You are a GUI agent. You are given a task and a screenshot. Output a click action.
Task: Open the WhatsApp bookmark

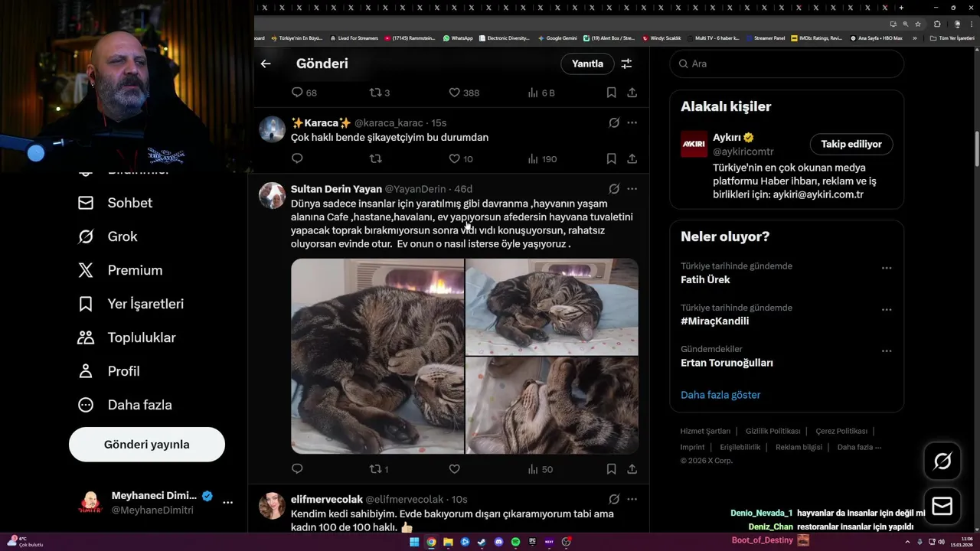(458, 37)
